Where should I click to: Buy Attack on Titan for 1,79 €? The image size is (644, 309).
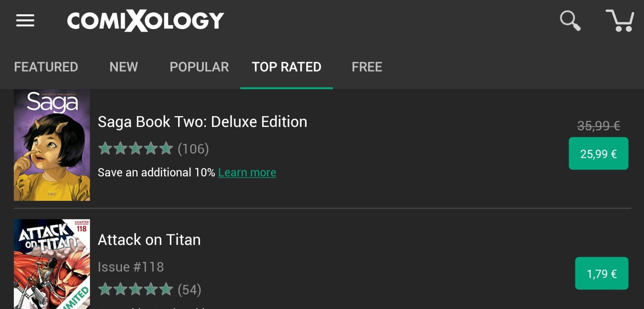(601, 273)
